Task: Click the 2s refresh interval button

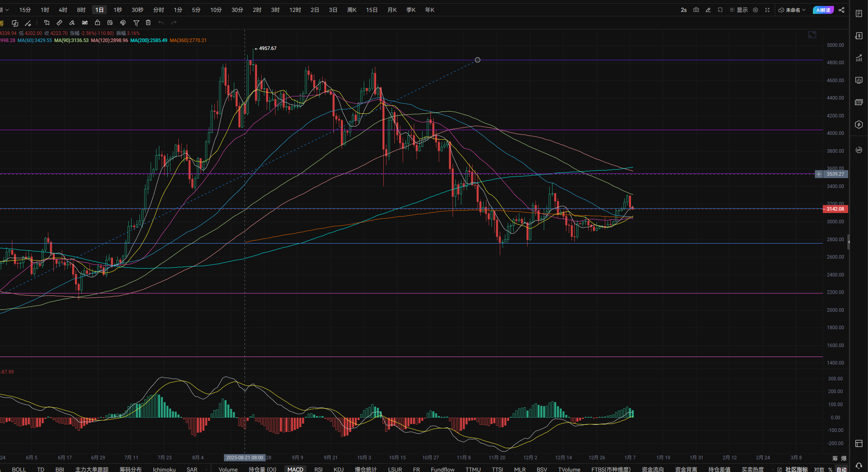Action: [684, 10]
